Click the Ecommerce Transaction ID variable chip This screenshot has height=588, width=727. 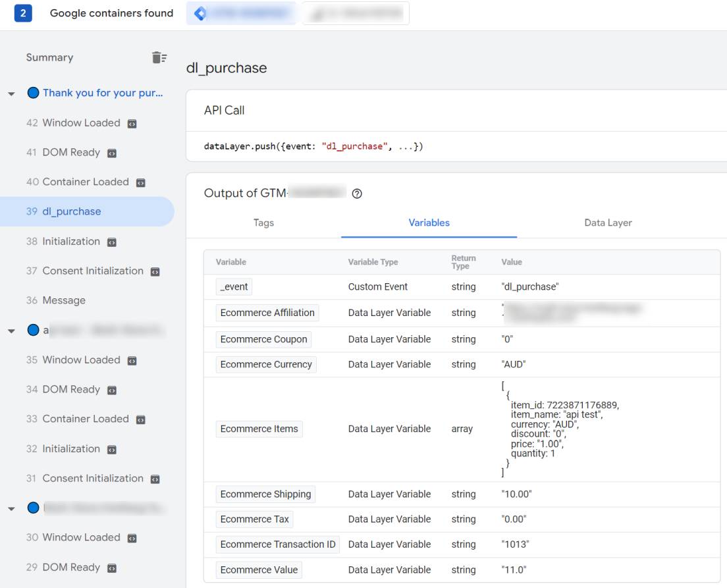(x=278, y=545)
